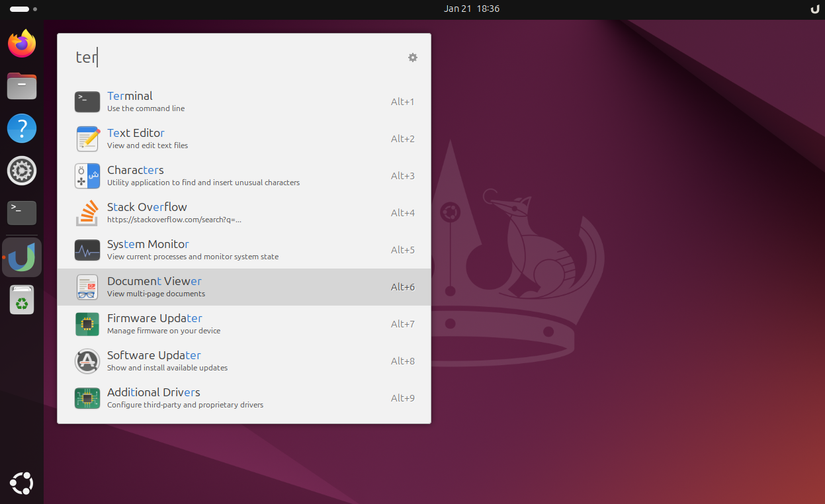Image resolution: width=825 pixels, height=504 pixels.
Task: Select the 'Software Updater' result title
Action: click(154, 355)
